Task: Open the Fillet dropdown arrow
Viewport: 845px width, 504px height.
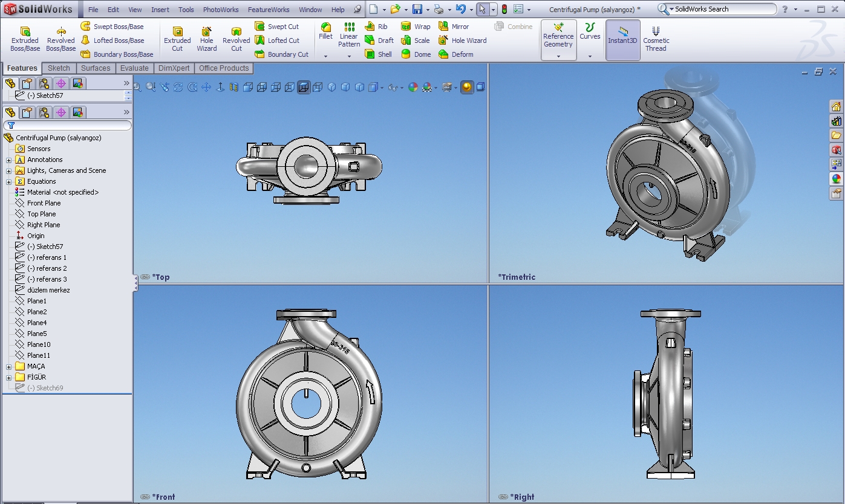Action: point(325,56)
